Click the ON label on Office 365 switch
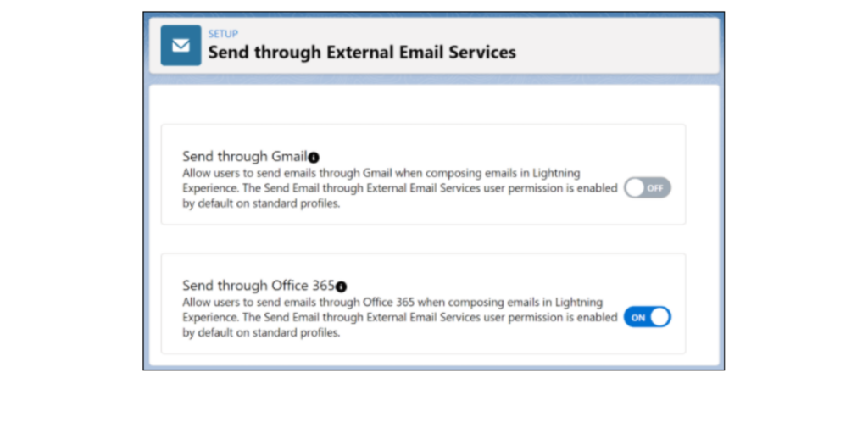 point(638,317)
